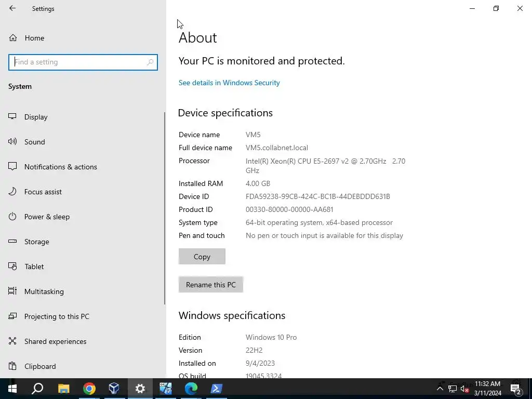Viewport: 532px width, 399px height.
Task: Open taskbar search
Action: (37, 389)
